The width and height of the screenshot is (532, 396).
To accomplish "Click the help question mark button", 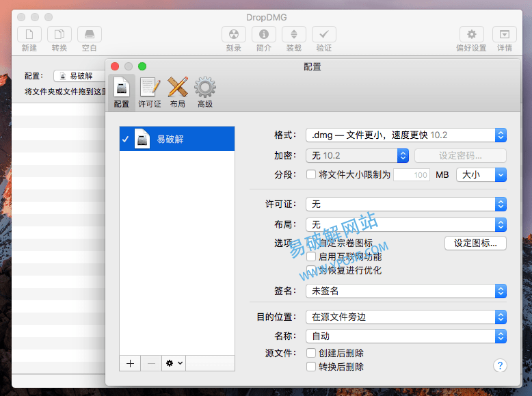I will pos(500,365).
